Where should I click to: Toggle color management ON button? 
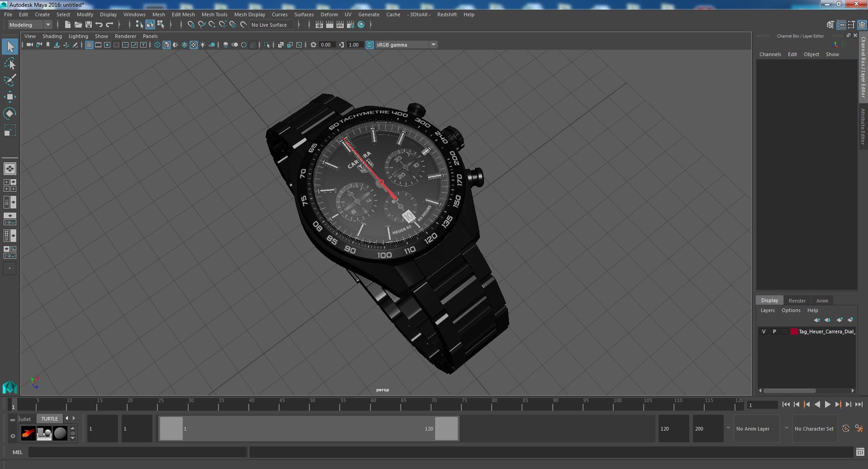(370, 45)
